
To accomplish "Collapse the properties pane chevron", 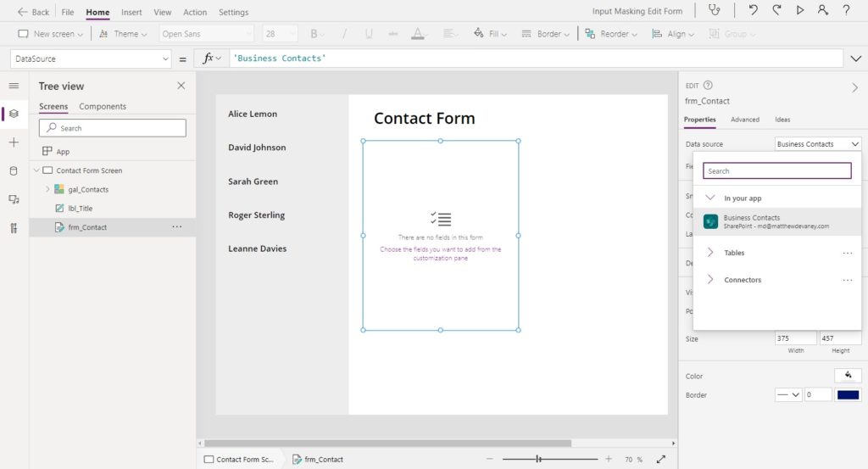I will [x=854, y=87].
